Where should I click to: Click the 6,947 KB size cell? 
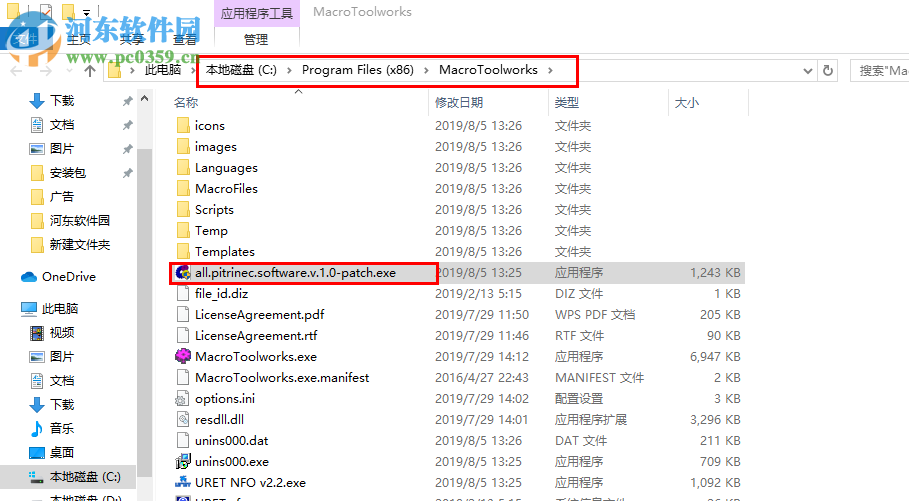click(715, 357)
